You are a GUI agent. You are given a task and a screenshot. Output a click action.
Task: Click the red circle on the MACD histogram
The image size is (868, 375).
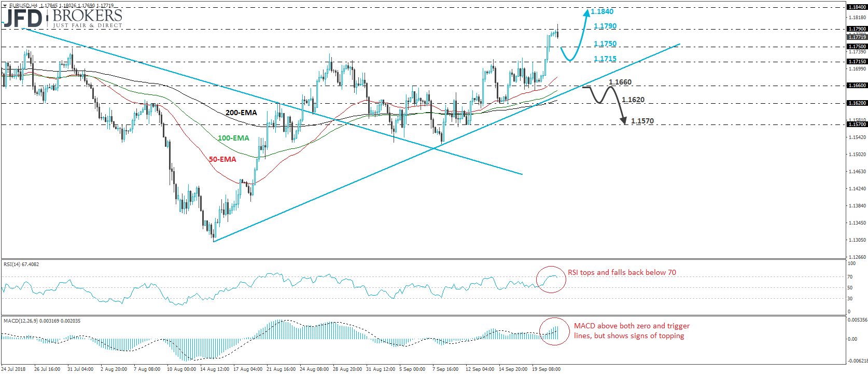[554, 331]
